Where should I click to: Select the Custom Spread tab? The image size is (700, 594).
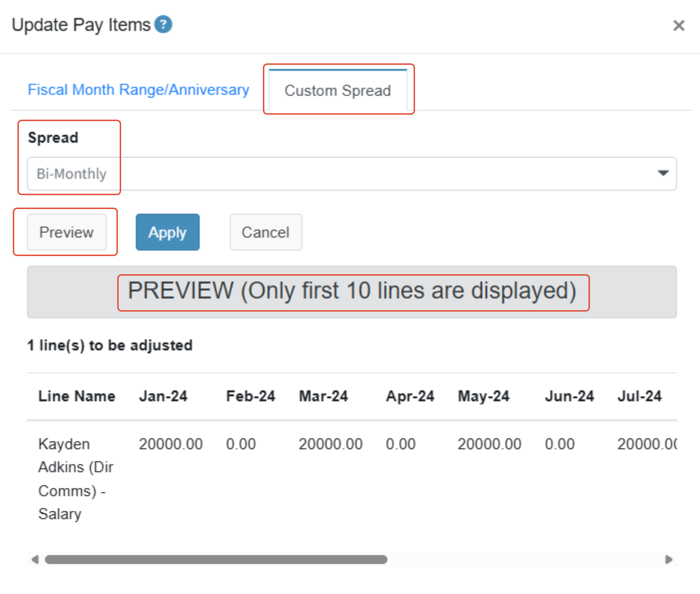(338, 90)
